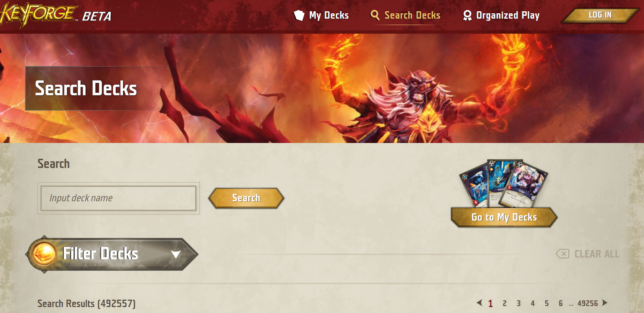The width and height of the screenshot is (644, 313).
Task: Click the amber orb on Filter Decks
Action: click(x=44, y=254)
